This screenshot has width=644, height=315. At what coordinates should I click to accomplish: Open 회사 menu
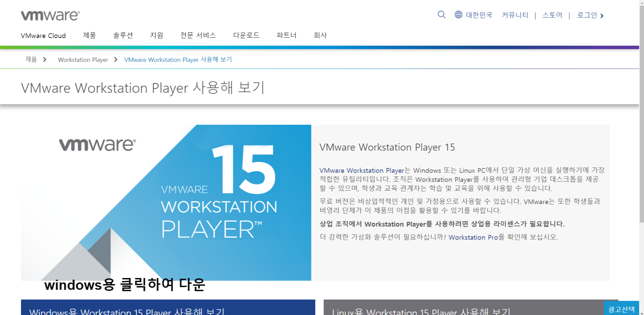(x=320, y=35)
